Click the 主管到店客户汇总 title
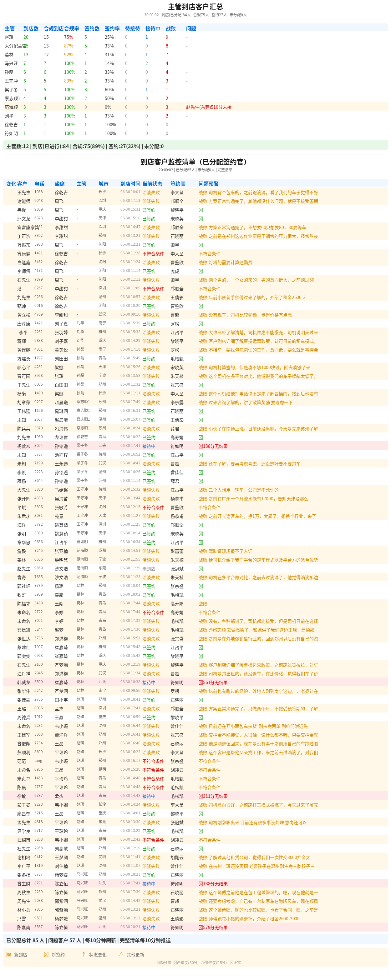Image resolution: width=391 pixels, height=980 pixels. tap(195, 7)
